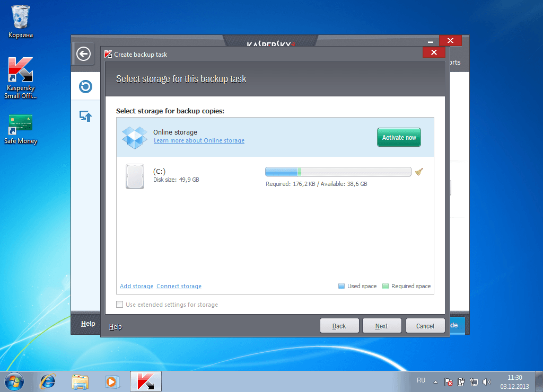Click the Next button

coord(382,326)
